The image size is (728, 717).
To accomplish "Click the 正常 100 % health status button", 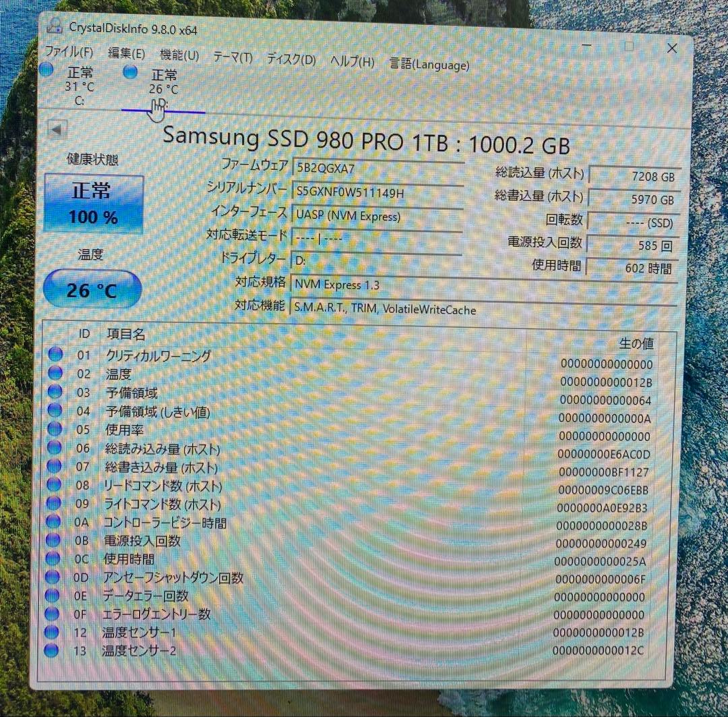I will pyautogui.click(x=93, y=203).
